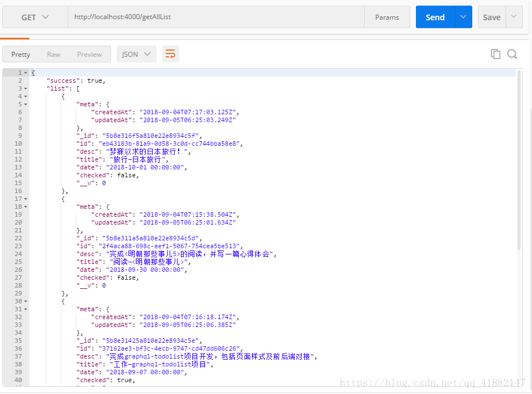Collapse JSON root at line 1
The height and width of the screenshot is (394, 532).
point(26,73)
